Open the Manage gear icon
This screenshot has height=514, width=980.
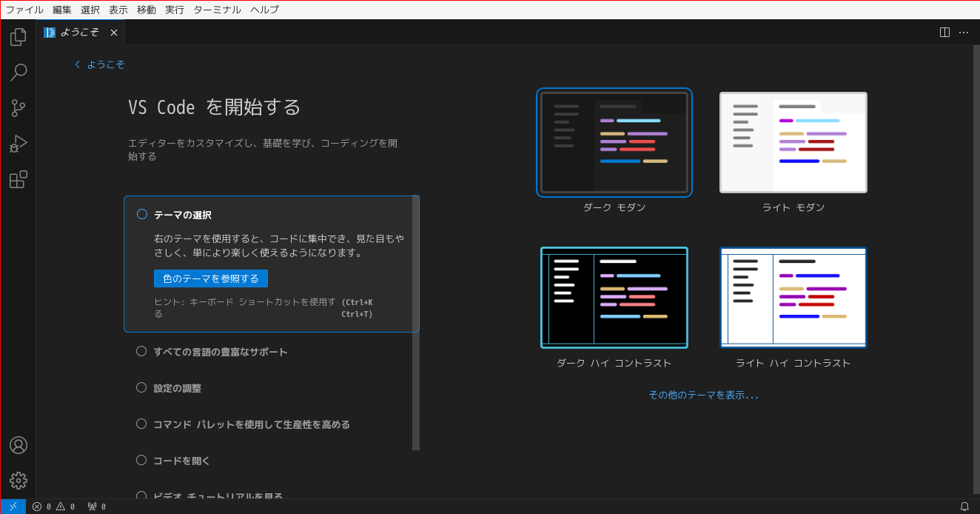pos(19,481)
